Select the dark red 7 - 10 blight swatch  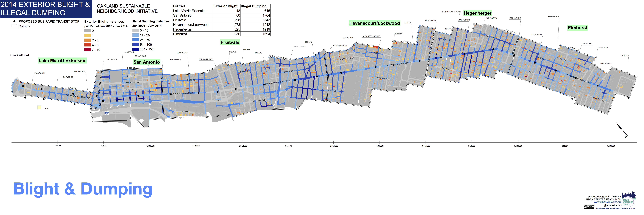[87, 50]
